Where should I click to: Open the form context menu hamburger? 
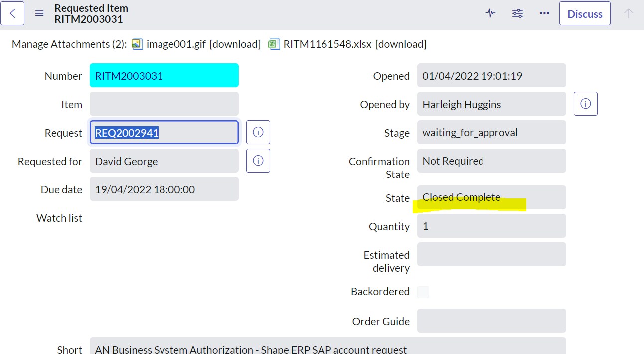pos(39,13)
